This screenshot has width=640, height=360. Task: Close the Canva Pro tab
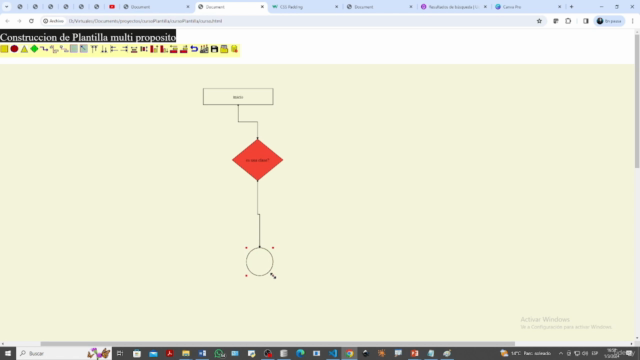(x=559, y=7)
